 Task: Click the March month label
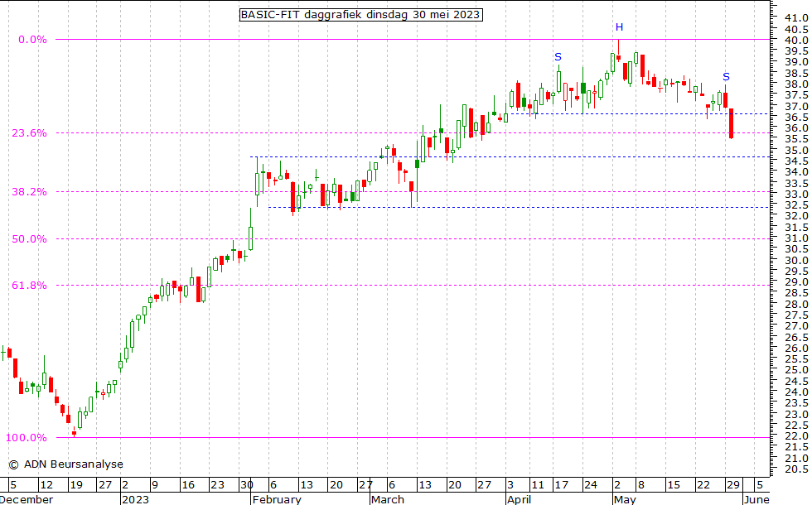coord(388,499)
